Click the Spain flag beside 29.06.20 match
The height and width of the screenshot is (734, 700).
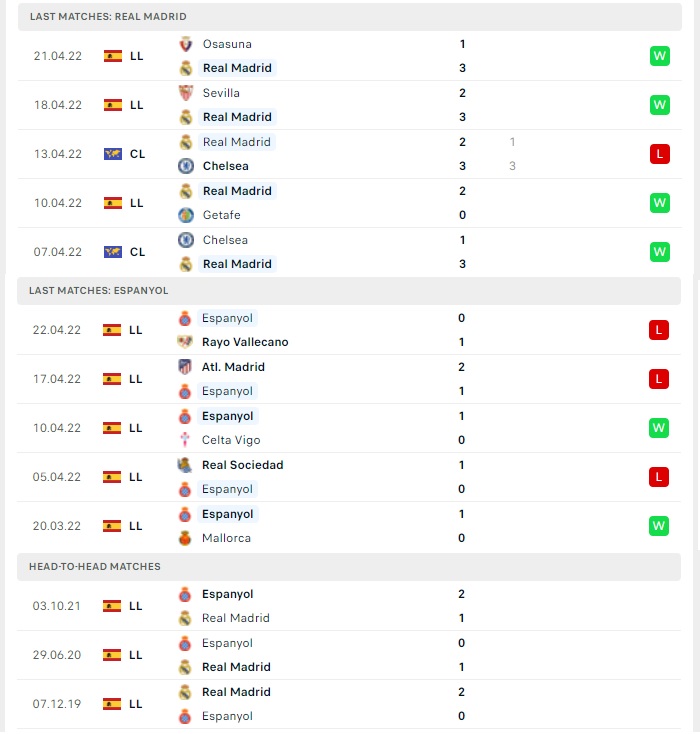click(112, 655)
